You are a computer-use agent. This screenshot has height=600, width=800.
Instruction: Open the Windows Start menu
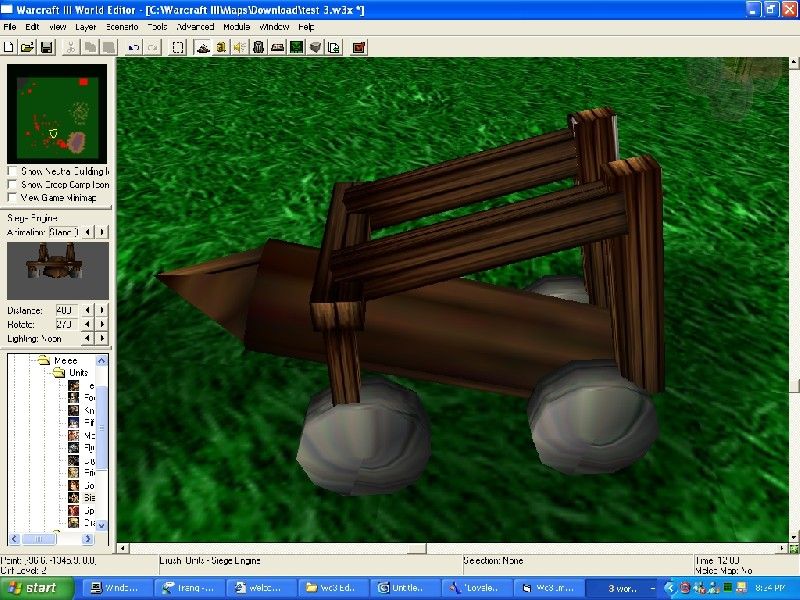click(36, 588)
